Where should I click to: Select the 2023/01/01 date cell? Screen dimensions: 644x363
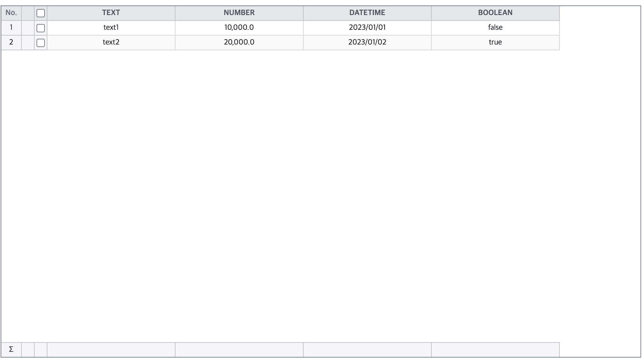[367, 28]
